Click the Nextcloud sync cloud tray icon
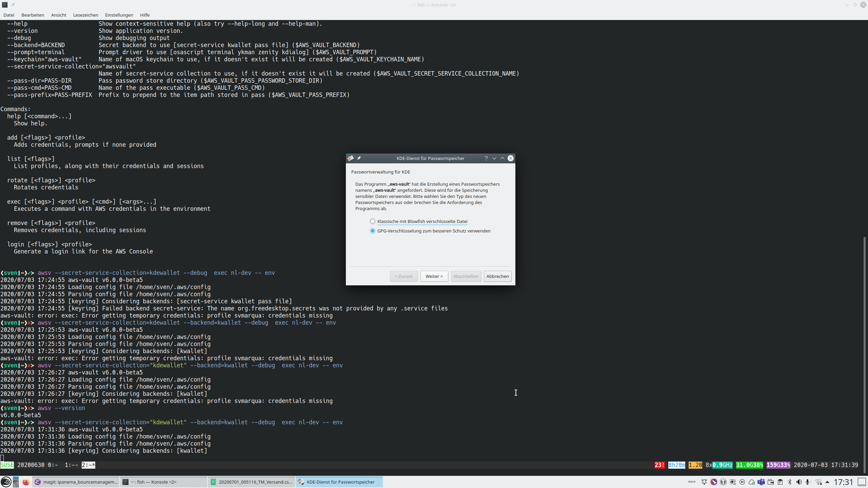 tap(752, 482)
